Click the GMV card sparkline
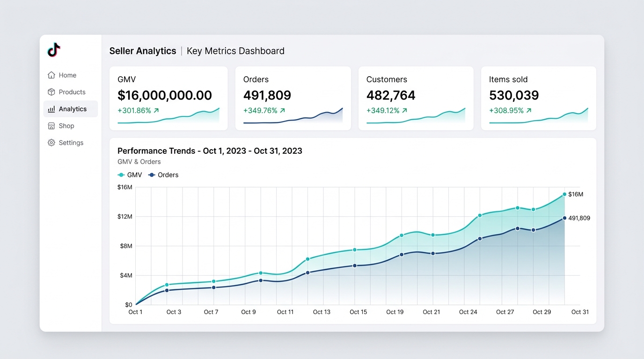644x359 pixels. coord(168,116)
